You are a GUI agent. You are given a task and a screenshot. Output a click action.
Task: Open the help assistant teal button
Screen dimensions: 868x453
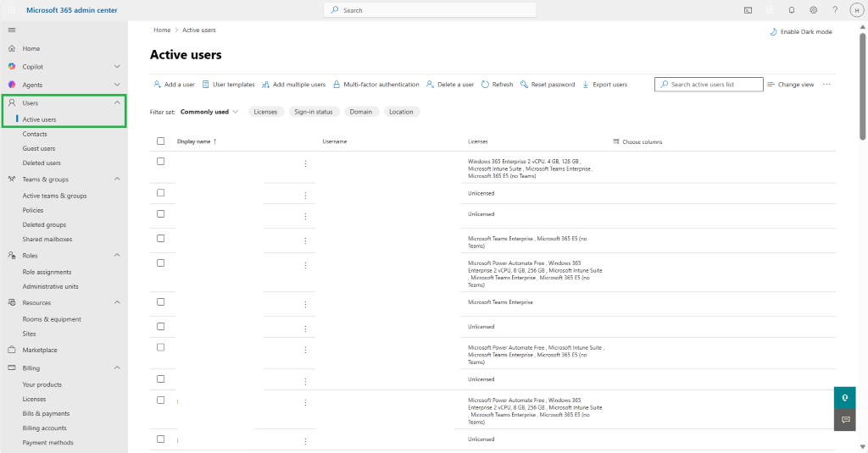pyautogui.click(x=845, y=398)
